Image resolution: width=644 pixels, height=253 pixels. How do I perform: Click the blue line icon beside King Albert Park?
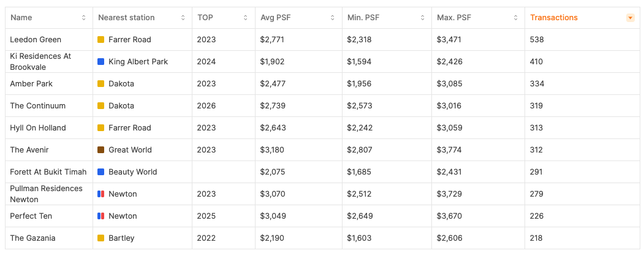(x=100, y=62)
